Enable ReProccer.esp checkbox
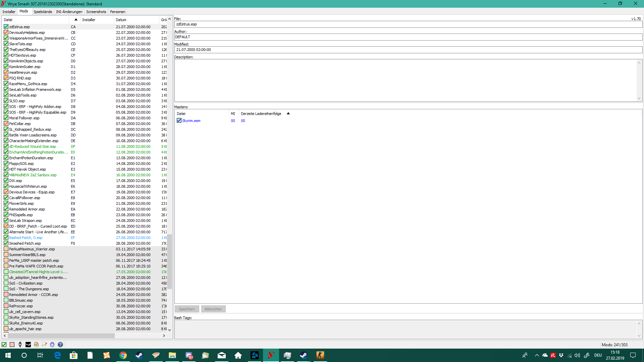The width and height of the screenshot is (644, 362). (6, 306)
